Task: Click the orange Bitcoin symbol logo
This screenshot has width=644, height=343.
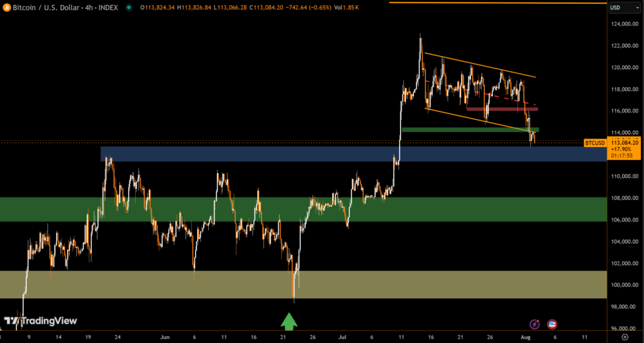Action: [8, 8]
